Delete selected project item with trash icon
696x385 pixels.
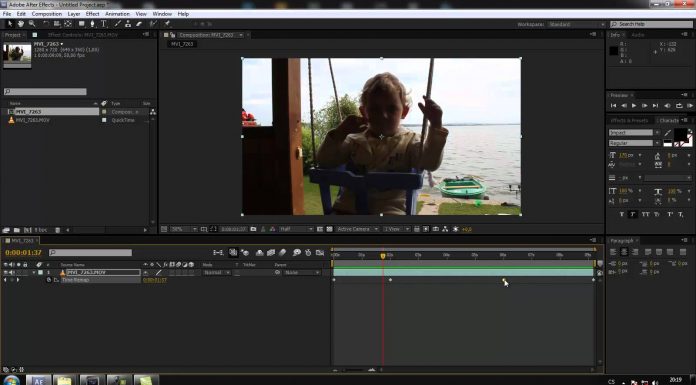[x=57, y=230]
